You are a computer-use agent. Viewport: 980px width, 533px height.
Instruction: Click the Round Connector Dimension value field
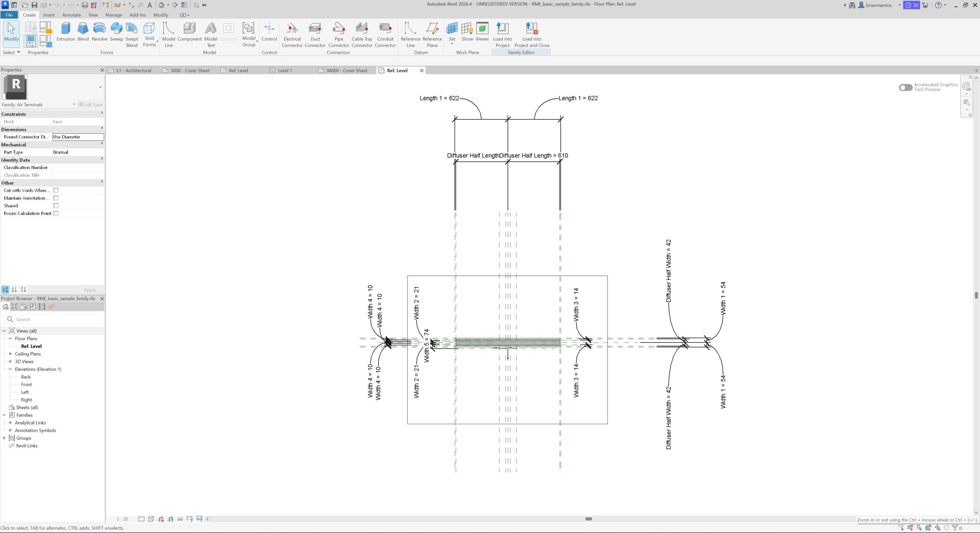point(78,137)
